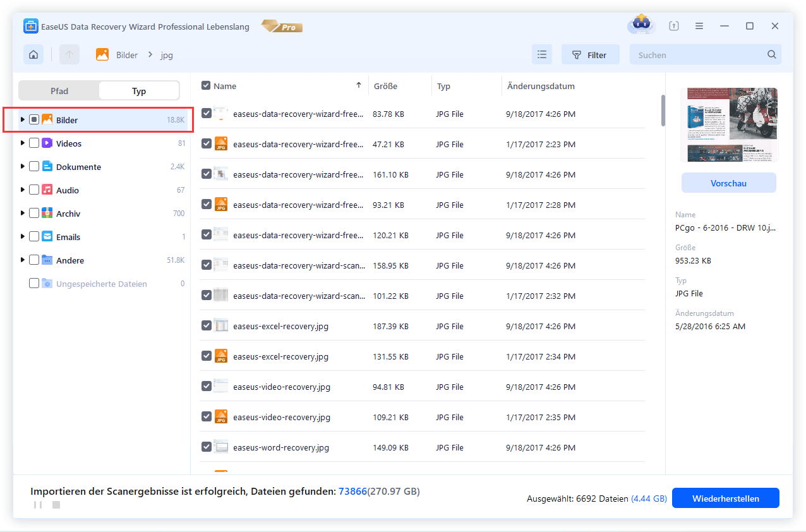This screenshot has height=532, width=806.
Task: Select the 158.95 KB easeus-data-recovery-wizard-scan filename
Action: click(x=299, y=265)
